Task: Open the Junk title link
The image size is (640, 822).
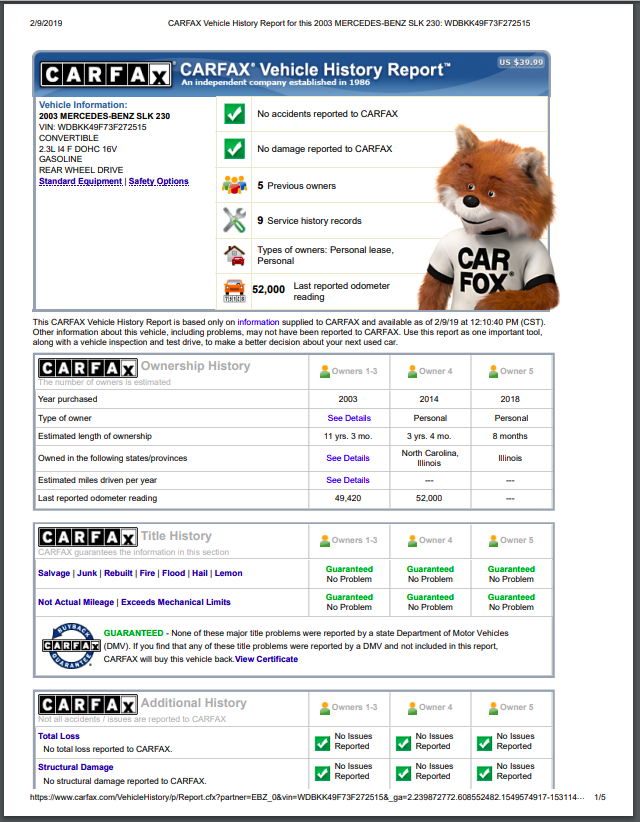Action: click(87, 573)
